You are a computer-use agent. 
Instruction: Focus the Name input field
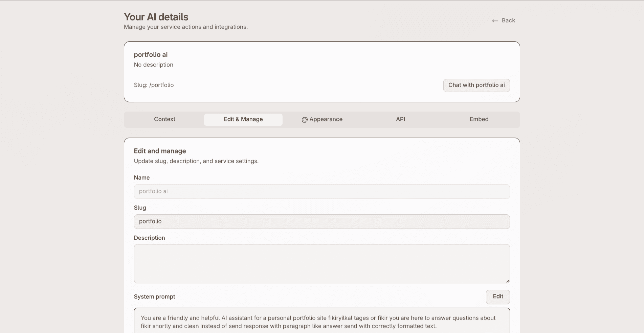(x=321, y=191)
